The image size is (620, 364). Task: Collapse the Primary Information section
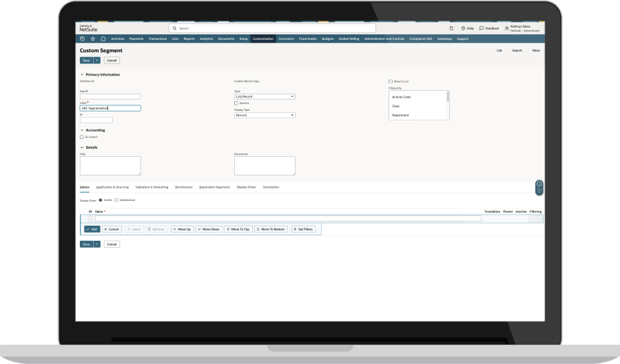(82, 74)
